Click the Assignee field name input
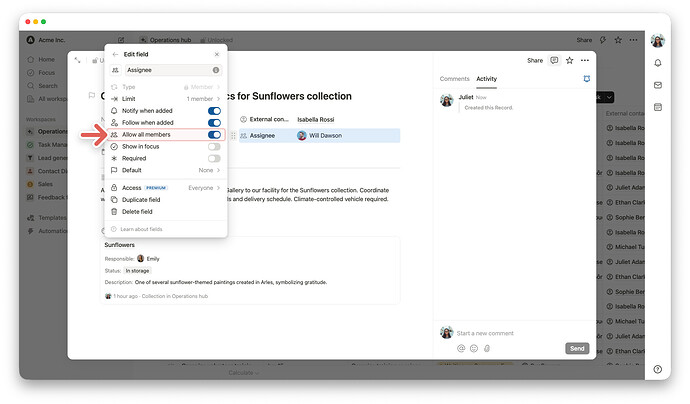The image size is (690, 404). point(172,70)
